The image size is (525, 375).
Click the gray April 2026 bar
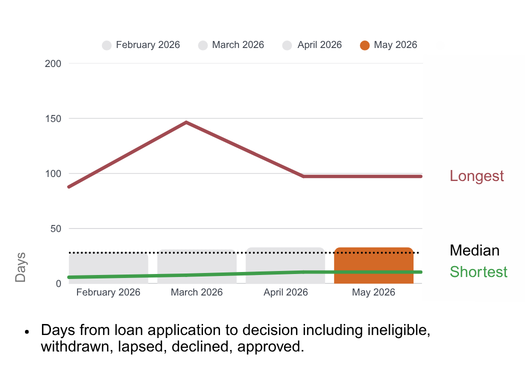(x=285, y=266)
